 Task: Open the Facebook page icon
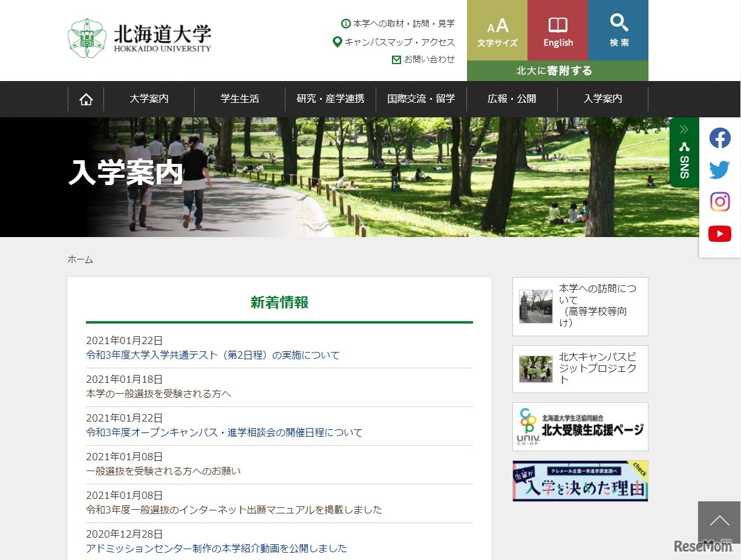(x=719, y=138)
